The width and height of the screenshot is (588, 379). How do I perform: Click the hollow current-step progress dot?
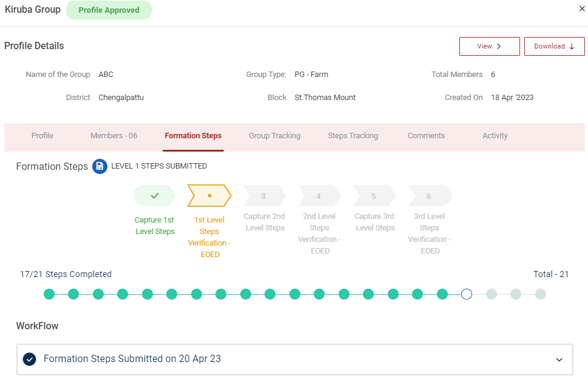(x=467, y=294)
